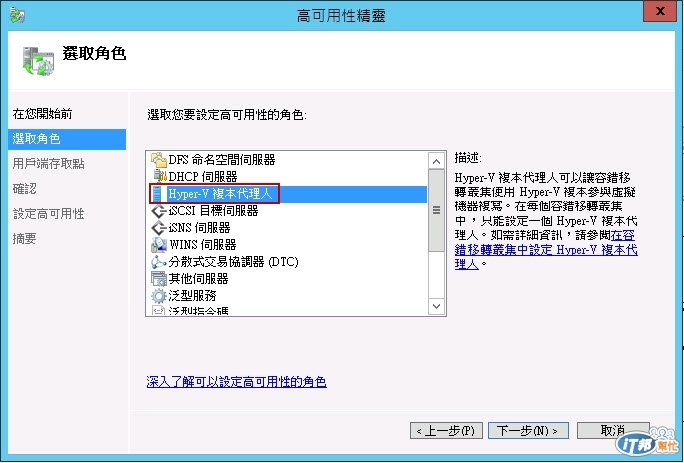Select iSCSI 目標伺服器 in the role list

click(213, 211)
